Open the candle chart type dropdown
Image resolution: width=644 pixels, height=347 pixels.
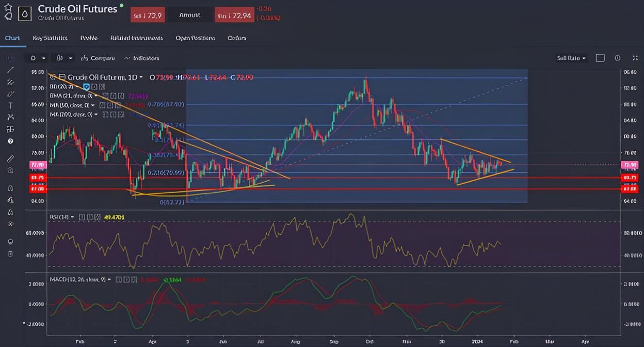click(64, 58)
